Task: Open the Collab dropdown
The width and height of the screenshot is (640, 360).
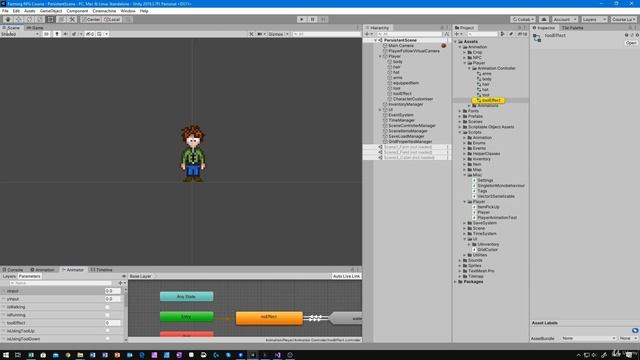Action: tap(523, 19)
